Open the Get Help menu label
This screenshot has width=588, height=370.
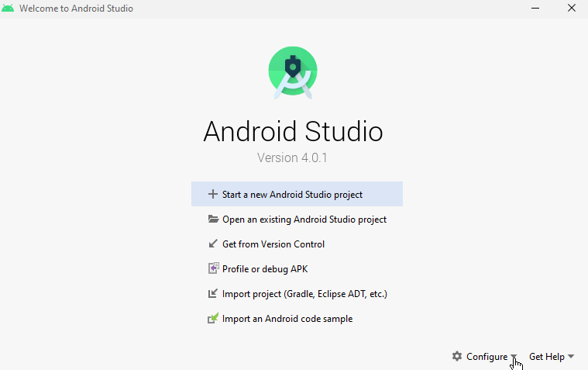coord(547,357)
